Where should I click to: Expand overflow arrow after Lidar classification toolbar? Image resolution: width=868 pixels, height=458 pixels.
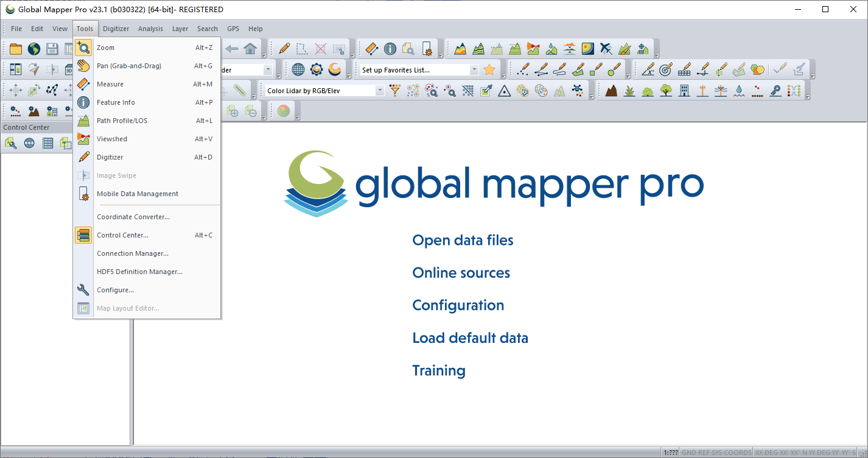(x=808, y=96)
